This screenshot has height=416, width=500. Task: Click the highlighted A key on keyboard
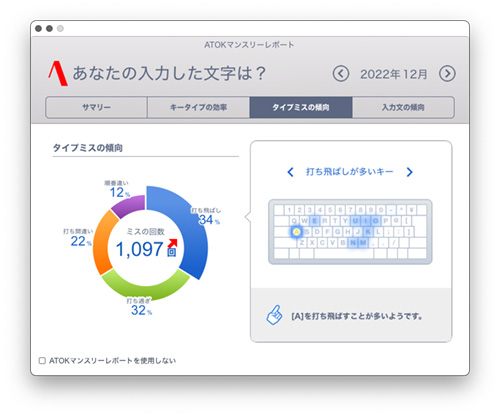pos(296,231)
